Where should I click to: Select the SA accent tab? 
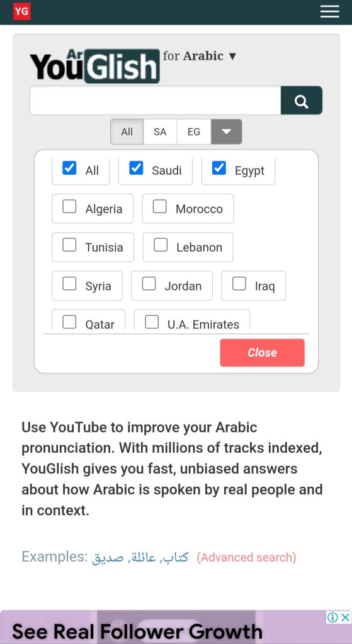pos(160,132)
